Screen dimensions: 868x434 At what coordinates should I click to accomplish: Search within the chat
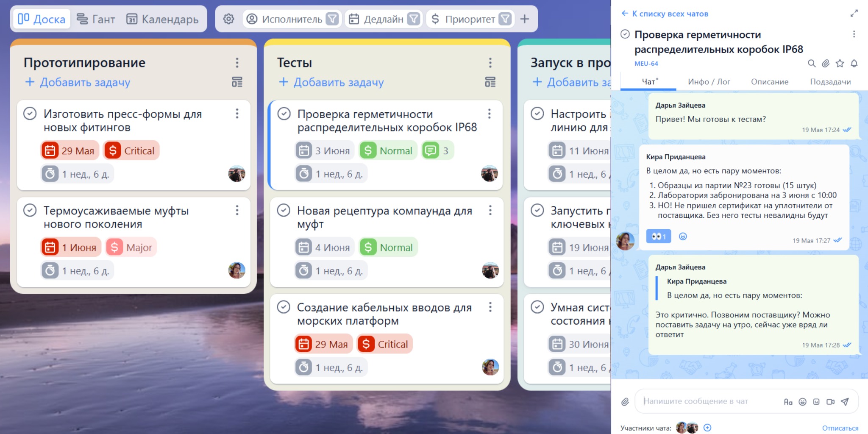(x=812, y=64)
